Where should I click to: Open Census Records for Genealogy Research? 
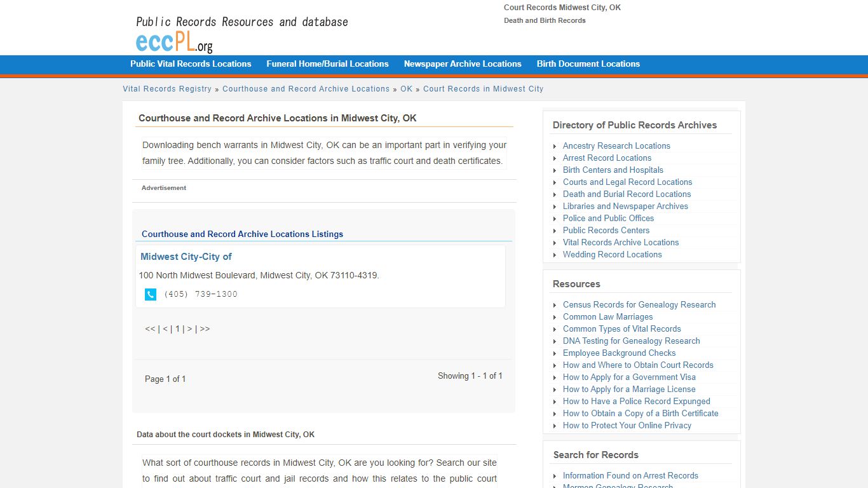click(639, 305)
